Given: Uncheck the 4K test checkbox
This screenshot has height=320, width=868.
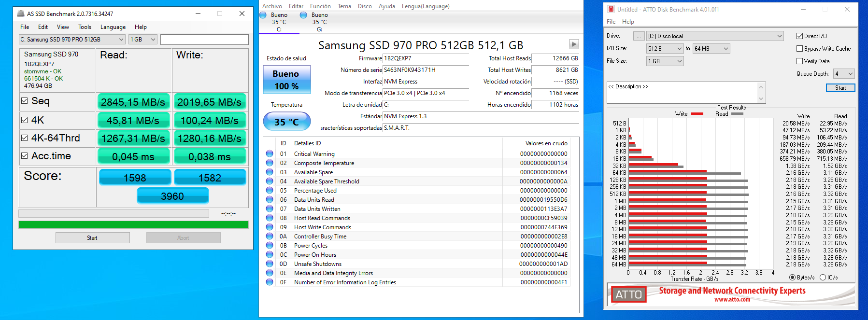Looking at the screenshot, I should pyautogui.click(x=24, y=120).
